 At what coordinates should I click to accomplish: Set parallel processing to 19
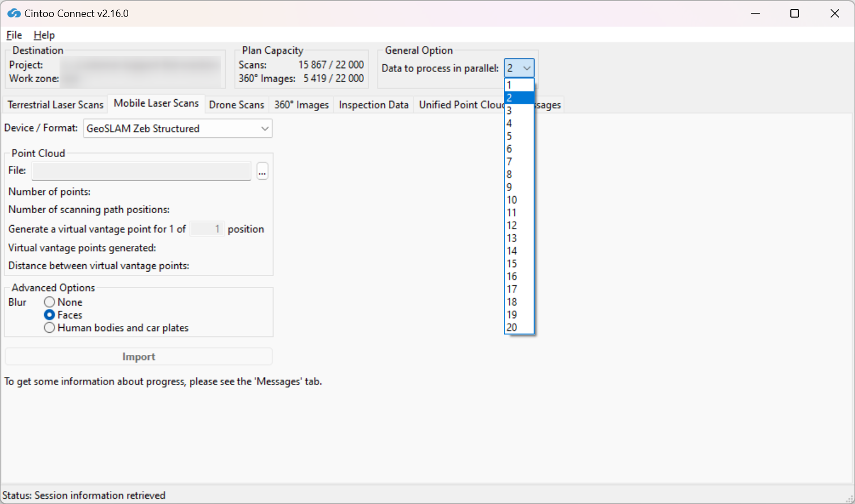pyautogui.click(x=519, y=315)
